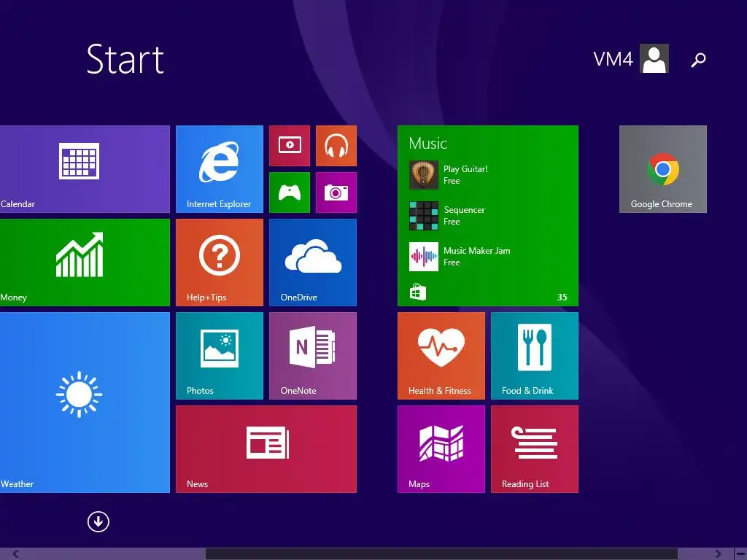Click the Start heading text
747x560 pixels.
(125, 60)
